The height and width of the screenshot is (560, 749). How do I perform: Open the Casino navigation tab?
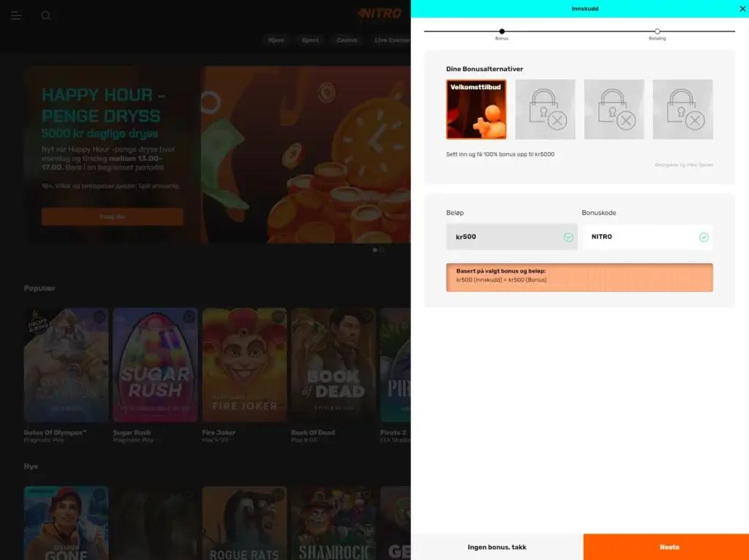click(x=347, y=40)
